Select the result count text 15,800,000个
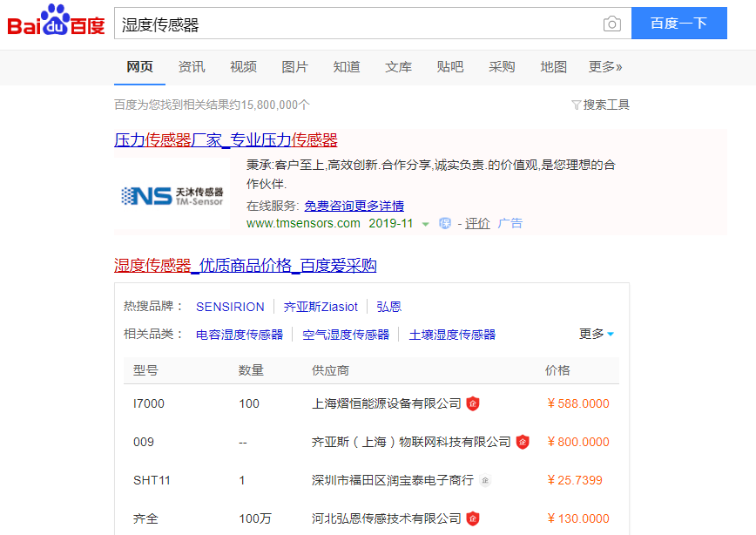756x535 pixels. click(275, 105)
